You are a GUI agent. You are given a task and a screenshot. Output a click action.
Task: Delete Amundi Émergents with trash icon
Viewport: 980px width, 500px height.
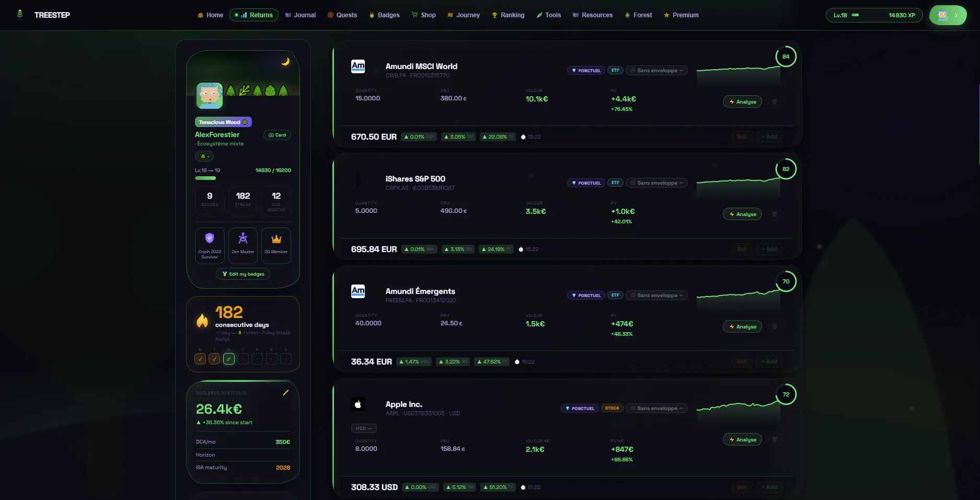[x=775, y=327]
